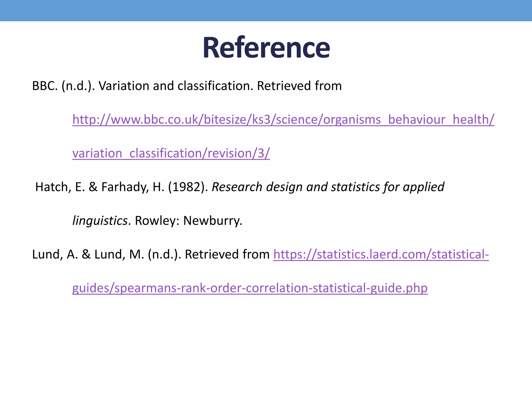Open the BBC bitesize organisms_behaviour_health link
The image size is (532, 399).
point(283,119)
